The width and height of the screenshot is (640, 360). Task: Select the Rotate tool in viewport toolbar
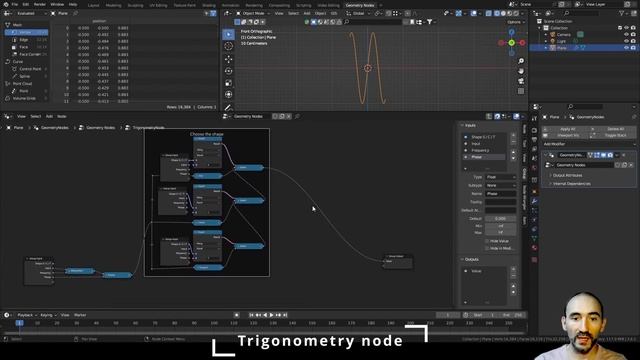coord(229,71)
